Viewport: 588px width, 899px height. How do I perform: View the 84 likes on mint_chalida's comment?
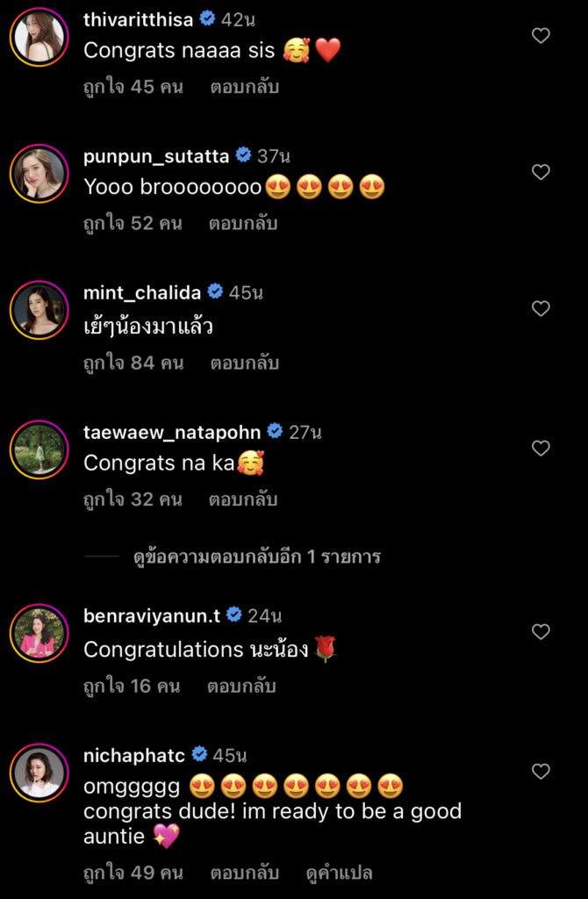(133, 363)
